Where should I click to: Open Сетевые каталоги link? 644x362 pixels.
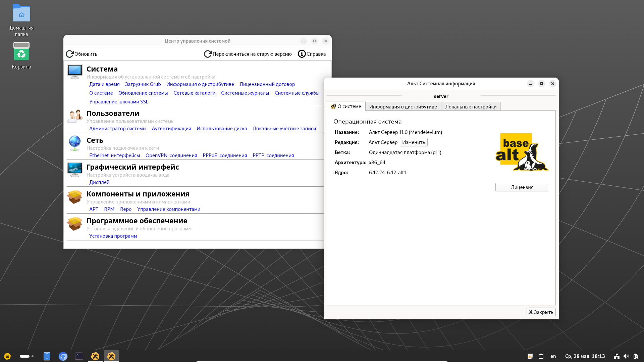point(195,93)
